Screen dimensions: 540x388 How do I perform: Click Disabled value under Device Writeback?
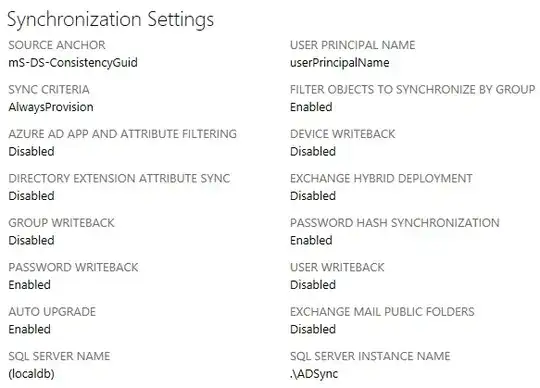[x=313, y=151]
